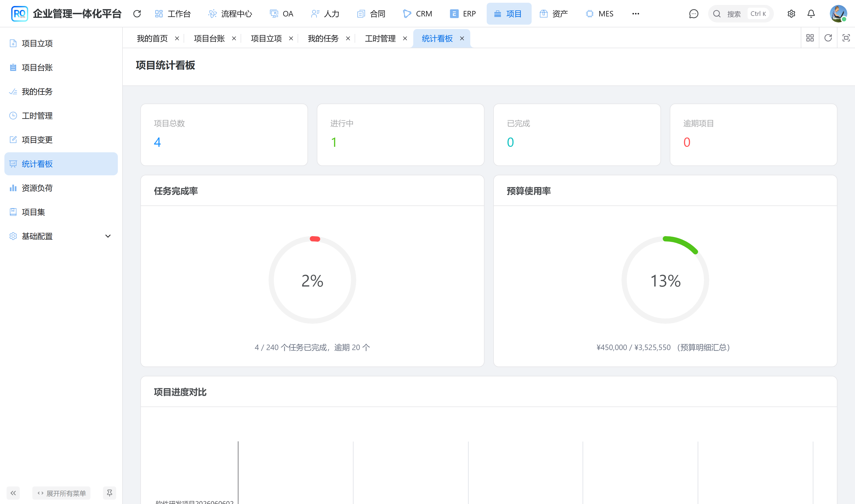Open the more modules ellipsis menu

pyautogui.click(x=635, y=14)
